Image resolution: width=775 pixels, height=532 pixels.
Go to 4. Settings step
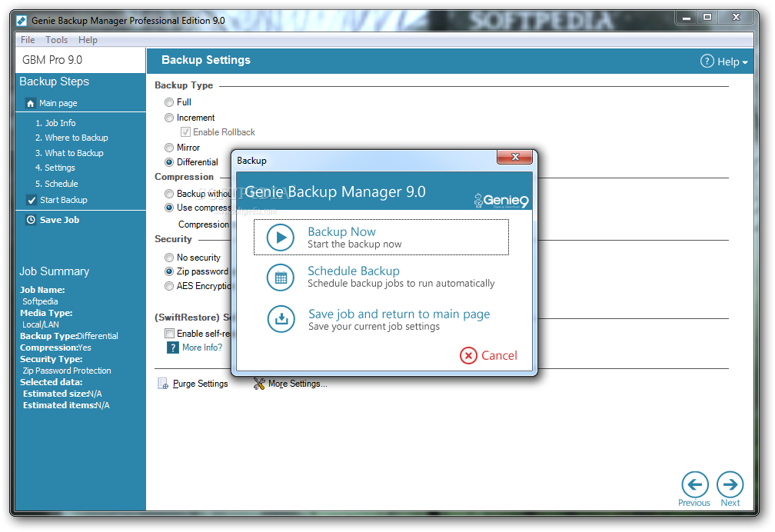(55, 168)
